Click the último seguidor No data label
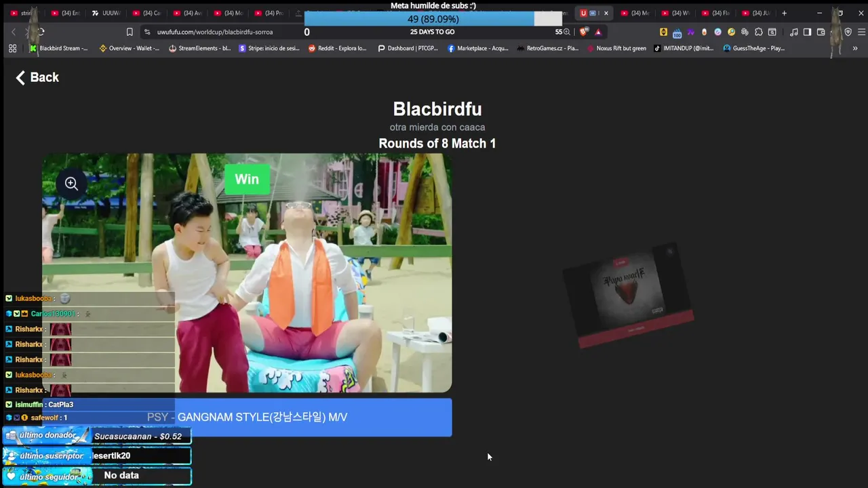Screen dimensions: 868x488 pos(97,475)
